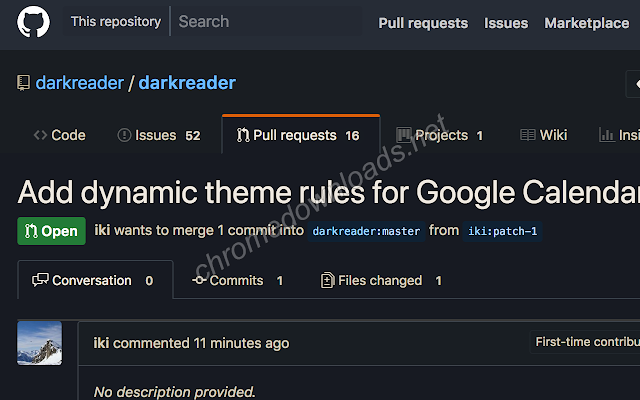Viewport: 640px width, 400px height.
Task: Click the repository book icon beside darkreader
Action: tap(23, 83)
